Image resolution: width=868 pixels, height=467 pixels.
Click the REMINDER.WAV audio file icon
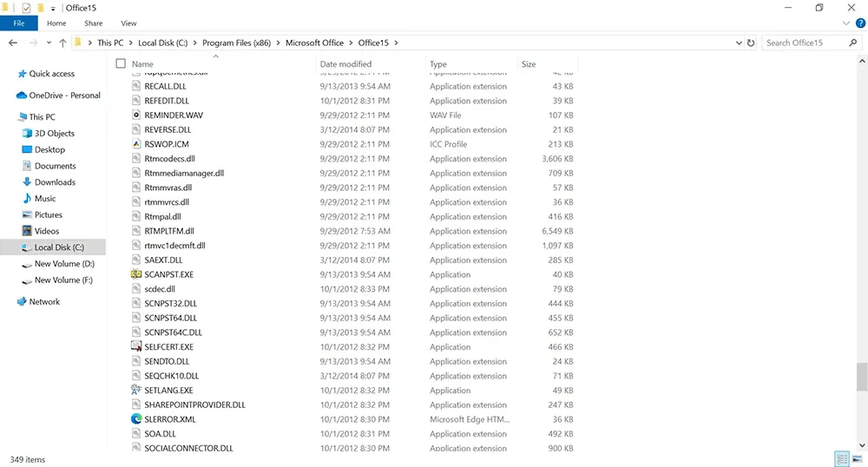click(136, 115)
